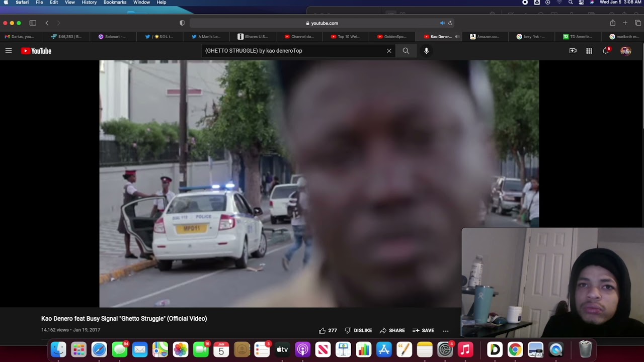Open the YouTube notifications bell
This screenshot has height=362, width=644.
coord(606,51)
